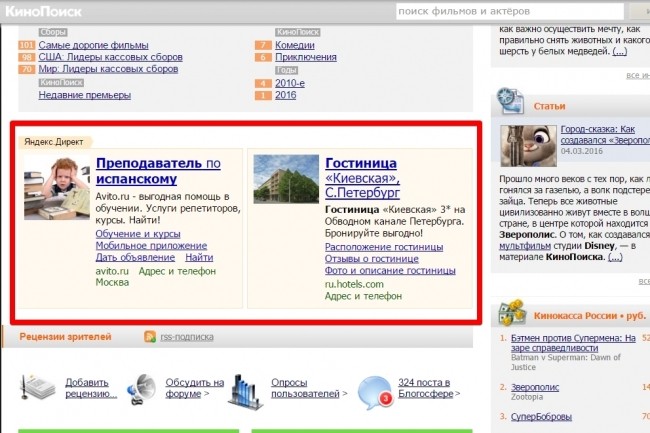This screenshot has height=433, width=650.
Task: Click the speech bubble blogosphere icon
Action: point(375,392)
